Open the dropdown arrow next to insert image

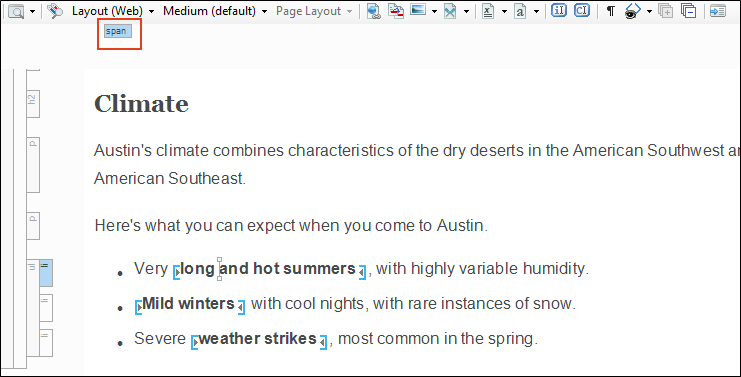[x=434, y=11]
